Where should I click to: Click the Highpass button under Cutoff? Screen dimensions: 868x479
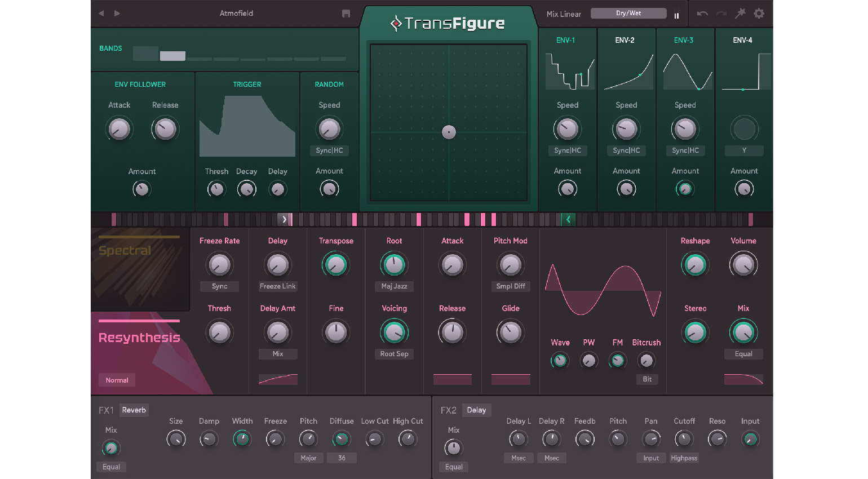[x=684, y=458]
